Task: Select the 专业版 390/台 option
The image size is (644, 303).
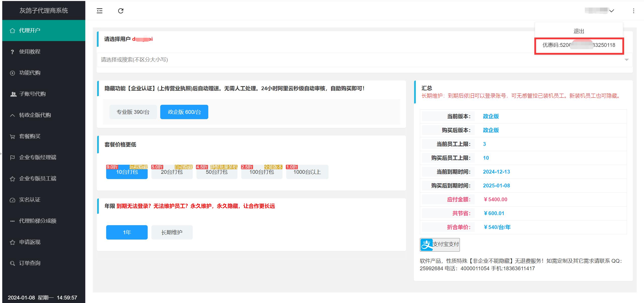Action: [133, 112]
